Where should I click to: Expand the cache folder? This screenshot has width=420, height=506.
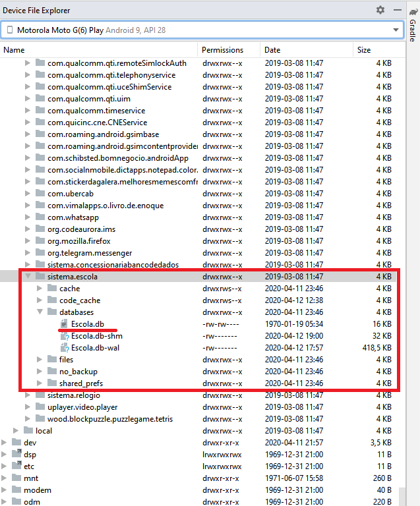click(40, 288)
